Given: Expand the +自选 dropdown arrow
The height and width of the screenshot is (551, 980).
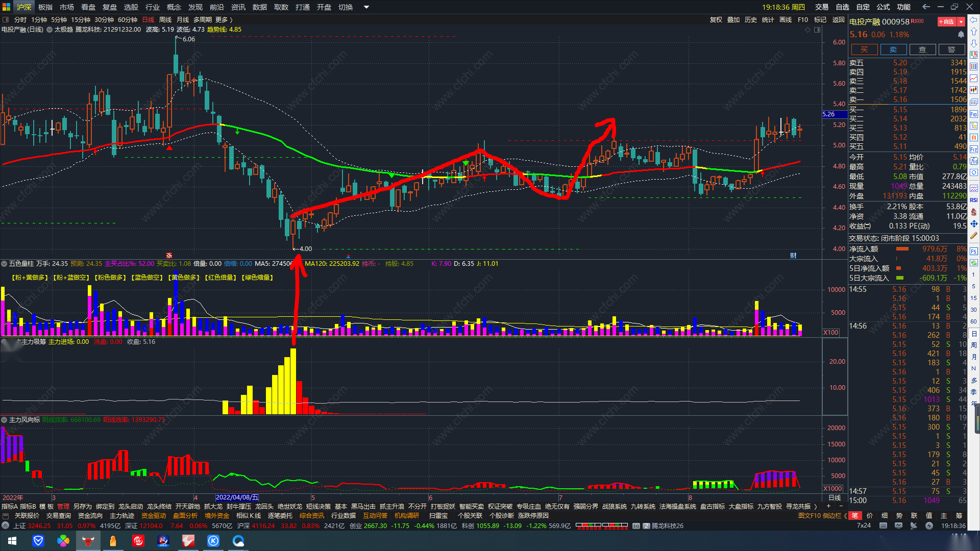Looking at the screenshot, I should coord(961,21).
